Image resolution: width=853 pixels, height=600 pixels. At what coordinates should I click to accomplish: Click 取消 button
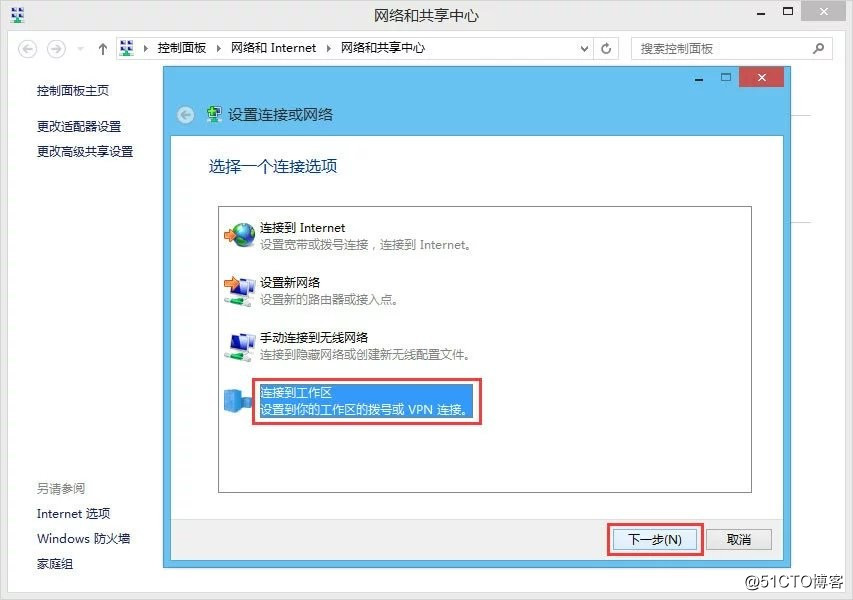coord(739,540)
